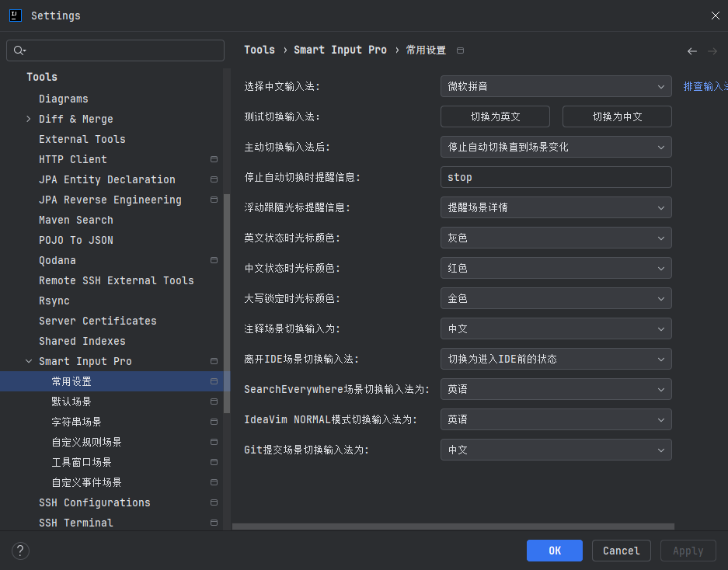Expand the Diff & Merge tree node
The width and height of the screenshot is (728, 570).
coord(29,119)
